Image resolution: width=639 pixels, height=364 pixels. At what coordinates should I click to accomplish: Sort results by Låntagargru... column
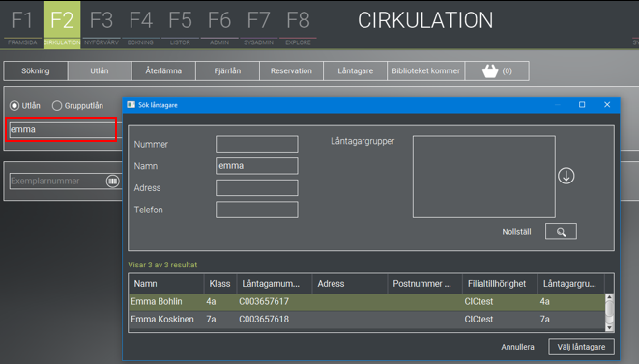(x=571, y=284)
